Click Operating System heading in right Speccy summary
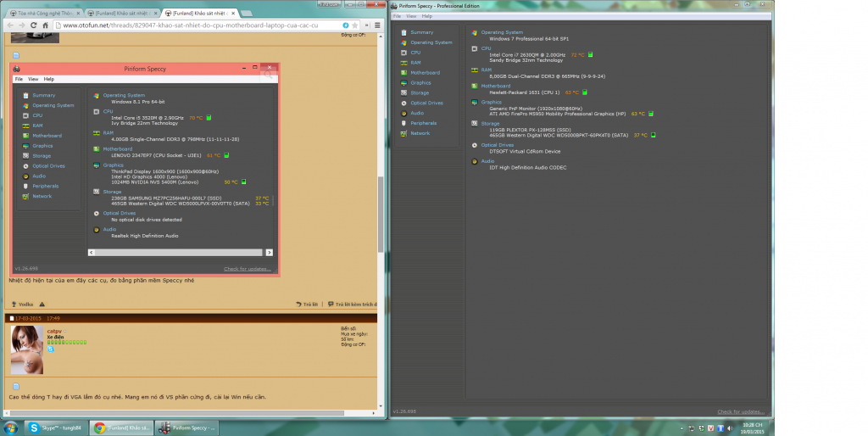 point(502,32)
